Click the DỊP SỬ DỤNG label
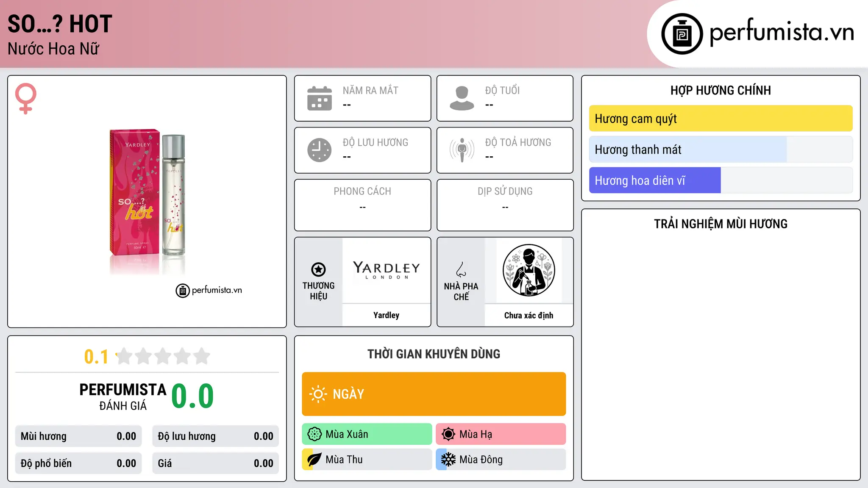868x488 pixels. 505,191
